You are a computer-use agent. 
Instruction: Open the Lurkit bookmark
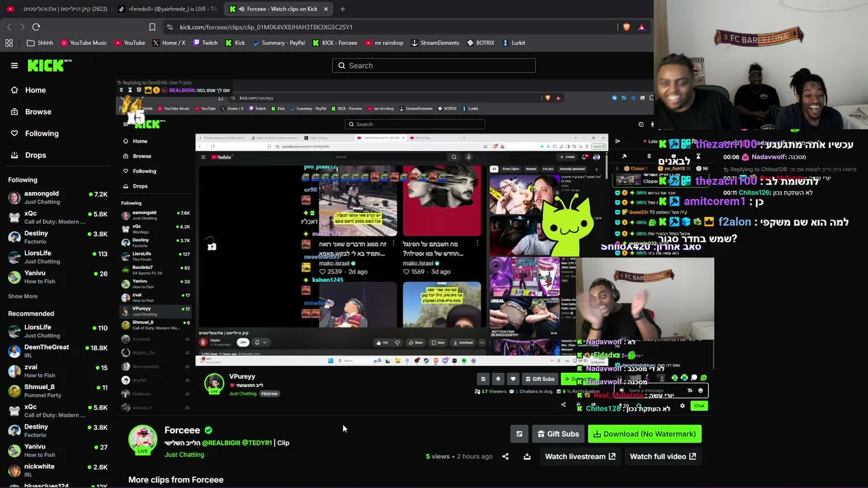click(514, 43)
